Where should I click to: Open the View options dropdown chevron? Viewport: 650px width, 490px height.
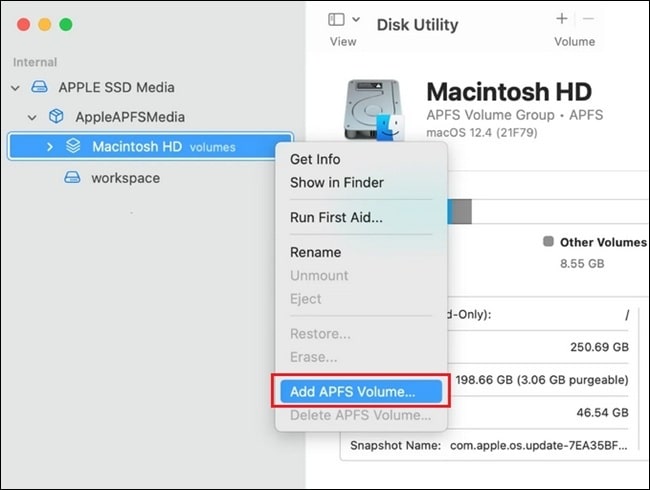tap(356, 19)
